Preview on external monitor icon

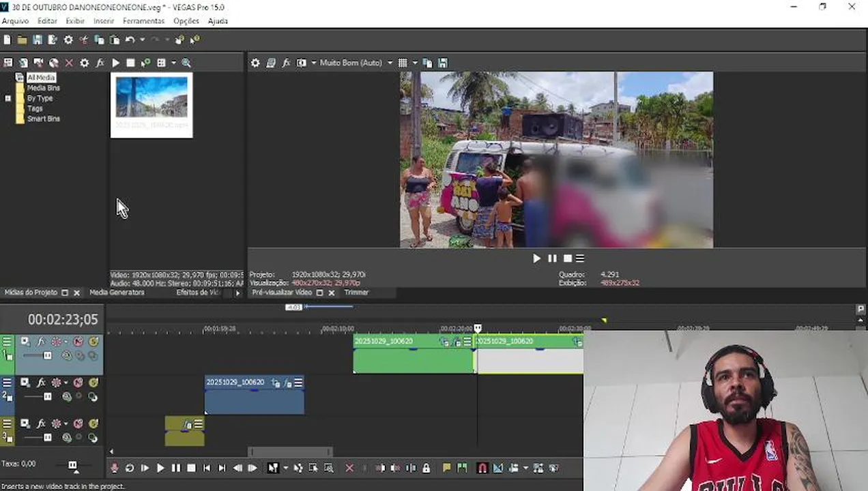click(271, 63)
